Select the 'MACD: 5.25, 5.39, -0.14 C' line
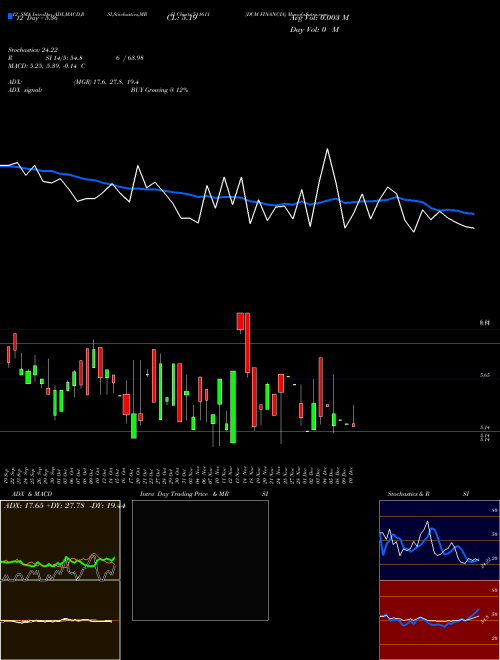Image resolution: width=500 pixels, height=660 pixels. coord(47,66)
